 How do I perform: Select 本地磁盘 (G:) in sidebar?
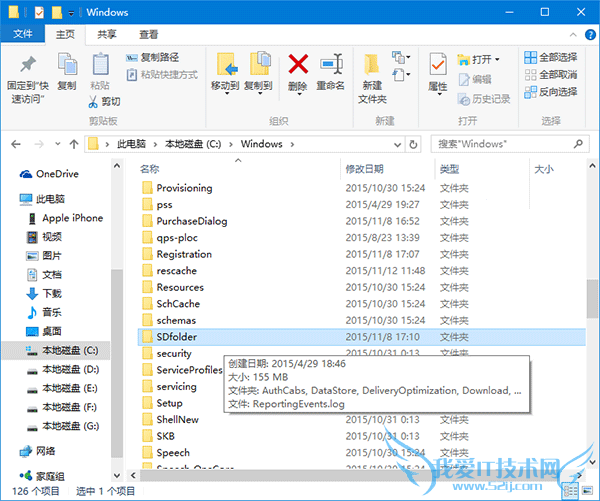tap(63, 426)
